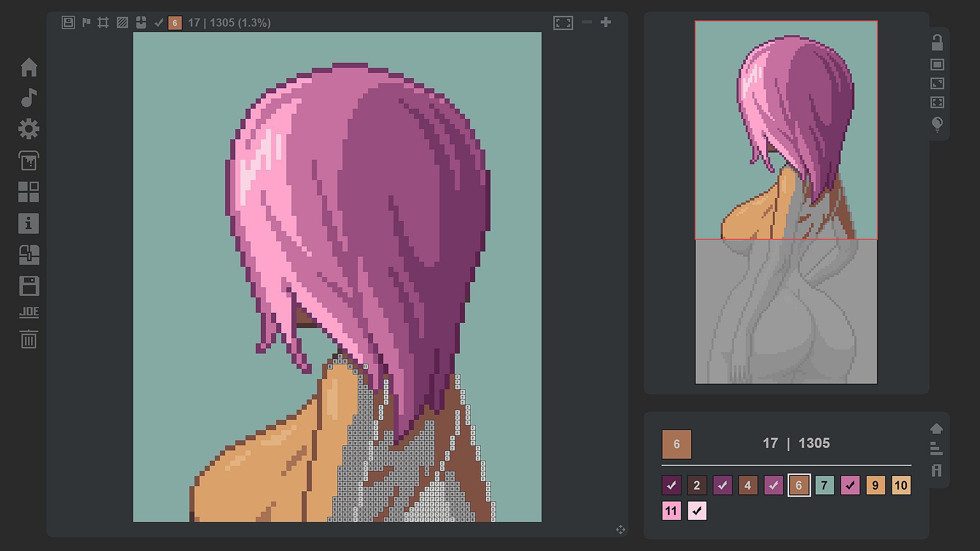This screenshot has height=551, width=980.
Task: Pick palette color number 2
Action: coord(697,485)
